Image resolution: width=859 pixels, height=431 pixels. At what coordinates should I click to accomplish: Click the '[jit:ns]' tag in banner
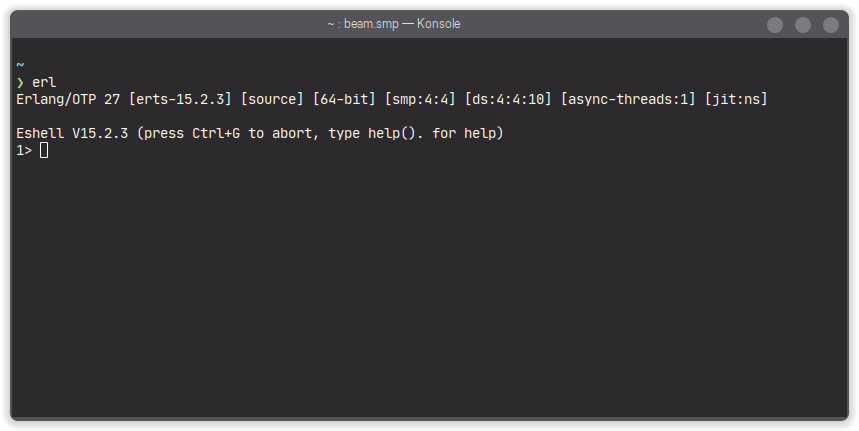pyautogui.click(x=737, y=99)
